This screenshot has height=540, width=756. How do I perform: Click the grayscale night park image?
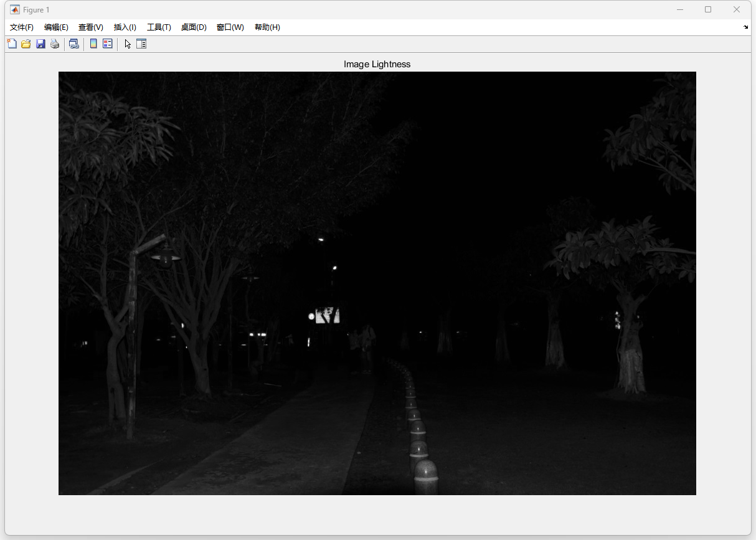377,283
